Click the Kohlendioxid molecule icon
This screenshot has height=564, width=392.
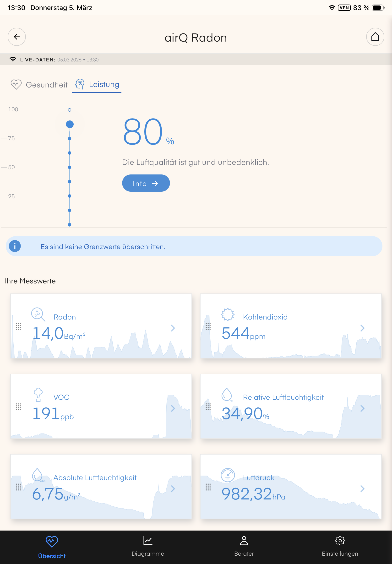point(228,314)
